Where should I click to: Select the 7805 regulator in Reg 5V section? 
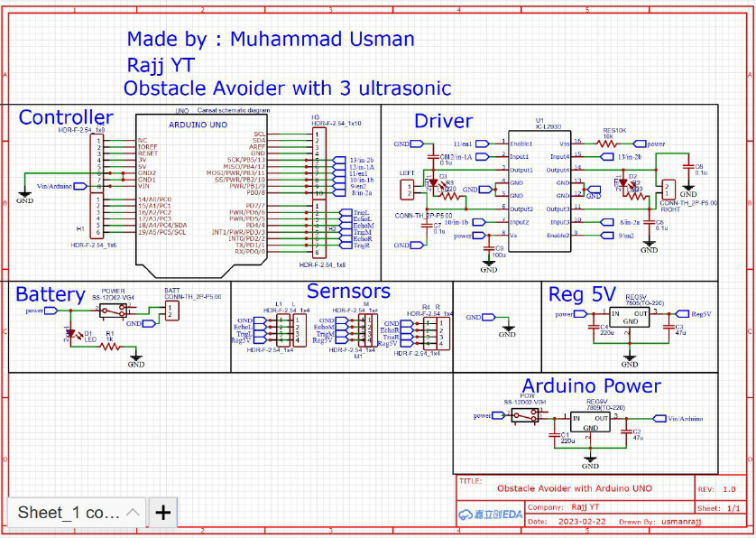[629, 318]
